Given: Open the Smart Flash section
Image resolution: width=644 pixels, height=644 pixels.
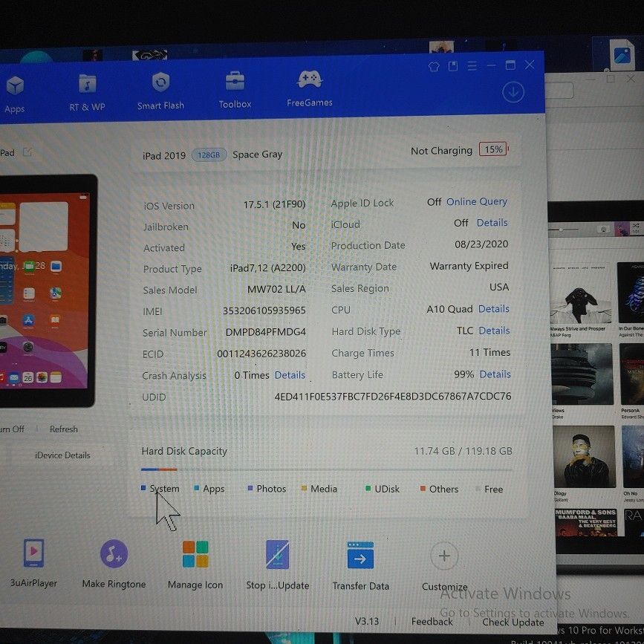Looking at the screenshot, I should pyautogui.click(x=160, y=91).
